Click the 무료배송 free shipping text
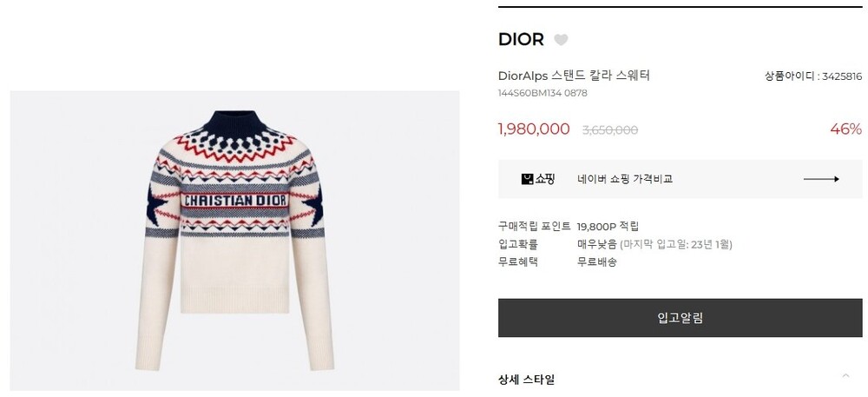The image size is (868, 397). click(x=597, y=261)
